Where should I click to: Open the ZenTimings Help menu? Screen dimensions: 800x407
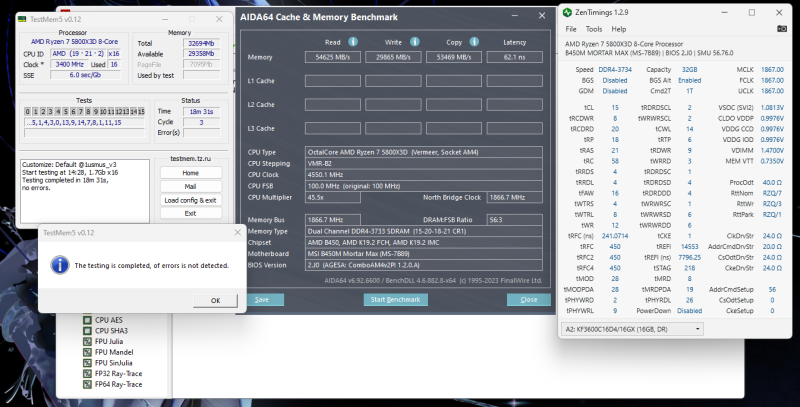click(x=618, y=29)
